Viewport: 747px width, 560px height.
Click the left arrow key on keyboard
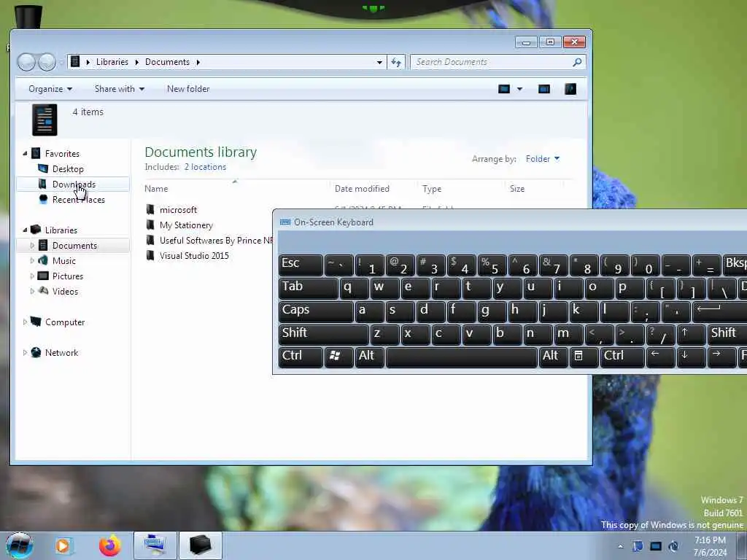coord(659,357)
